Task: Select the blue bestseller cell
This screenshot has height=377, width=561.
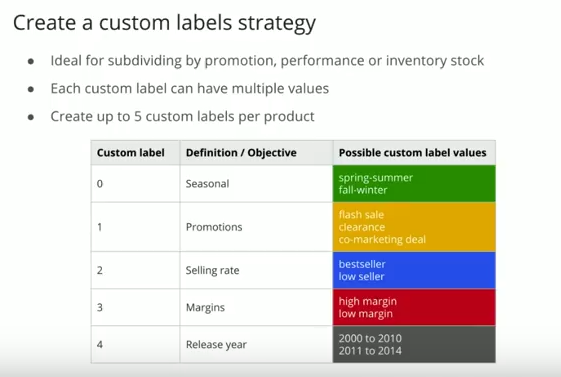Action: click(414, 270)
